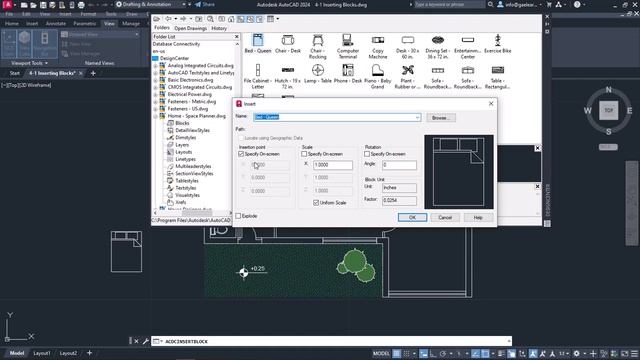
Task: Collapse Home - Space Planner.dwg tree node
Action: tap(156, 116)
